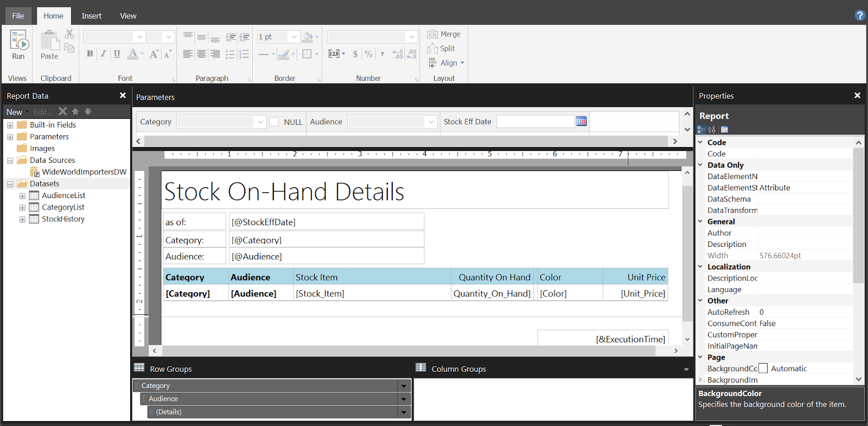
Task: Apply comma thousands separator format
Action: click(382, 54)
